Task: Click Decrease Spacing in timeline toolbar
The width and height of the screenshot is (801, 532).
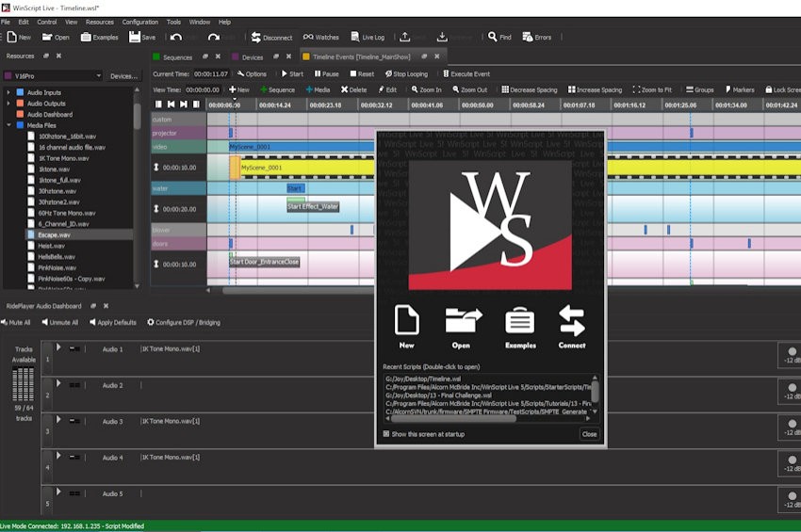Action: (x=530, y=89)
